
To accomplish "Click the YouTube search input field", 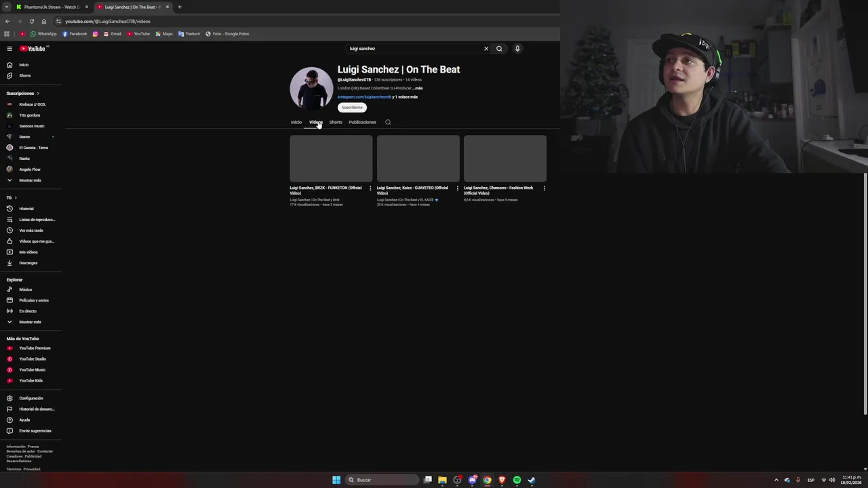I will coord(414,49).
